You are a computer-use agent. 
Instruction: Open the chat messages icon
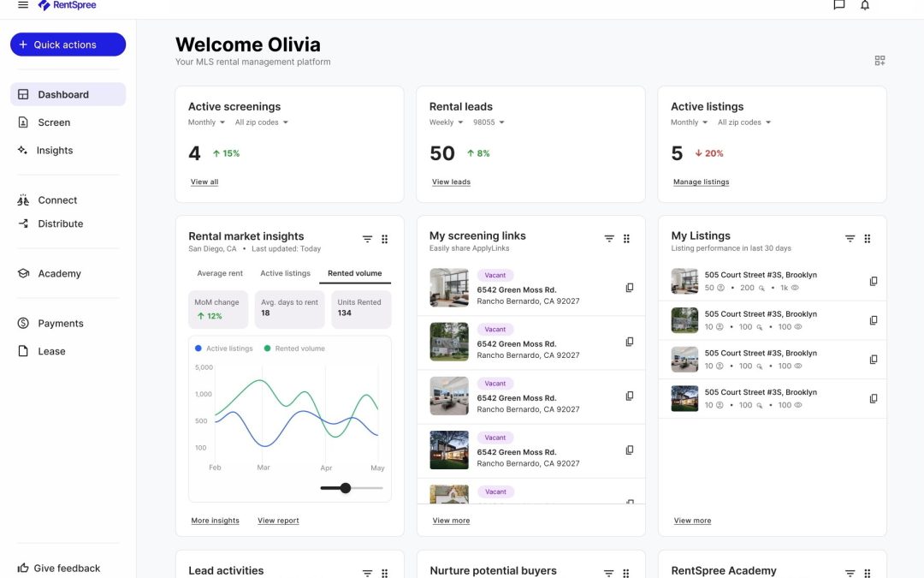(x=838, y=5)
